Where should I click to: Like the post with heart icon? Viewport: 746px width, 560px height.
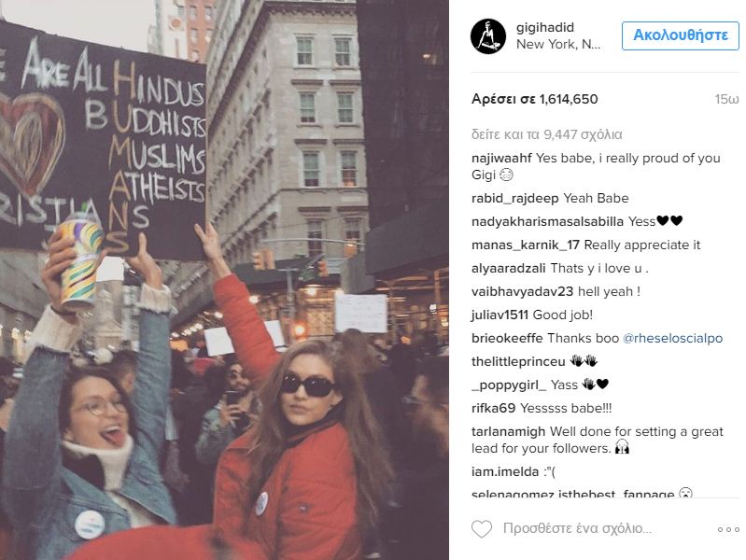(482, 529)
